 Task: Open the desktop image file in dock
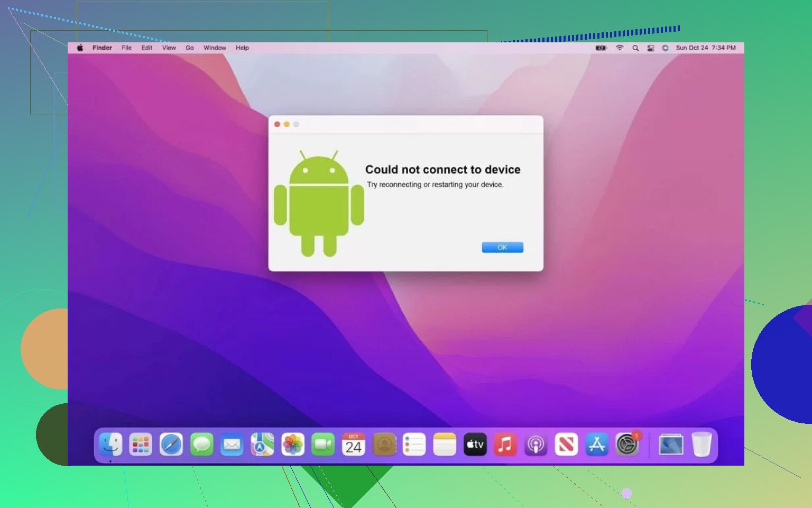click(671, 444)
